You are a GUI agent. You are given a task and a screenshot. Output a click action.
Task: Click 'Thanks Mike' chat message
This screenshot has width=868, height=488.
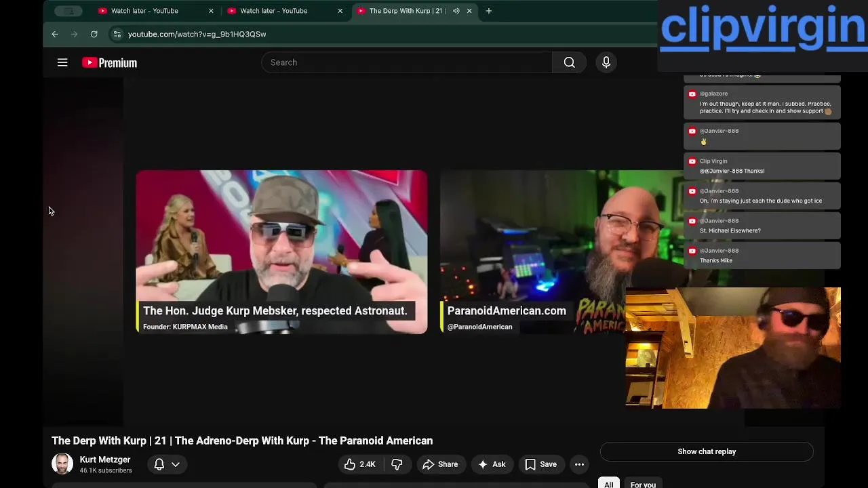point(762,256)
